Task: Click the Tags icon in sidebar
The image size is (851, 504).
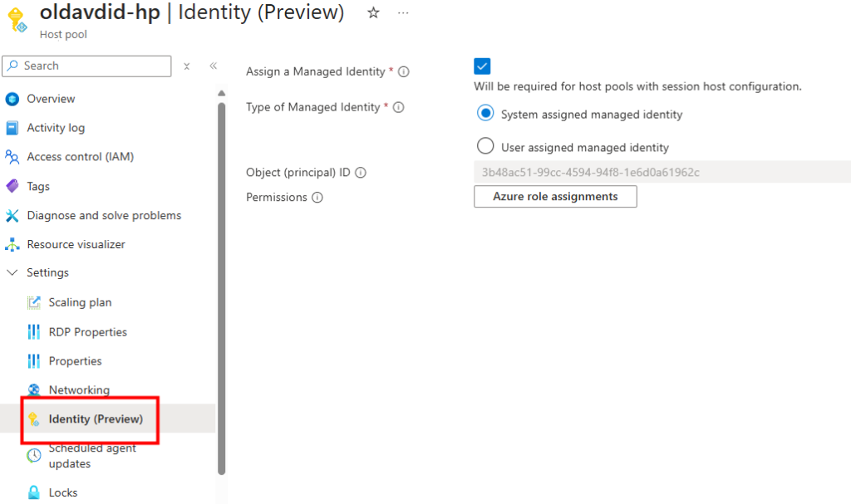Action: [x=12, y=186]
